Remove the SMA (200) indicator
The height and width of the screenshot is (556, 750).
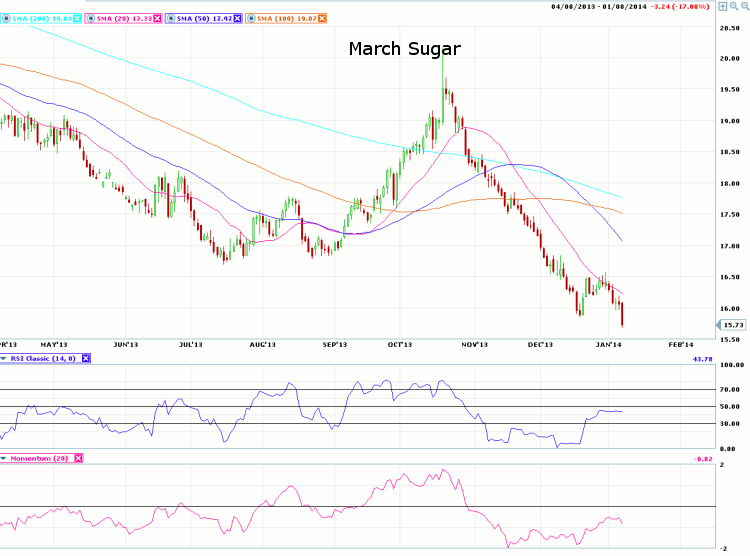coord(77,18)
